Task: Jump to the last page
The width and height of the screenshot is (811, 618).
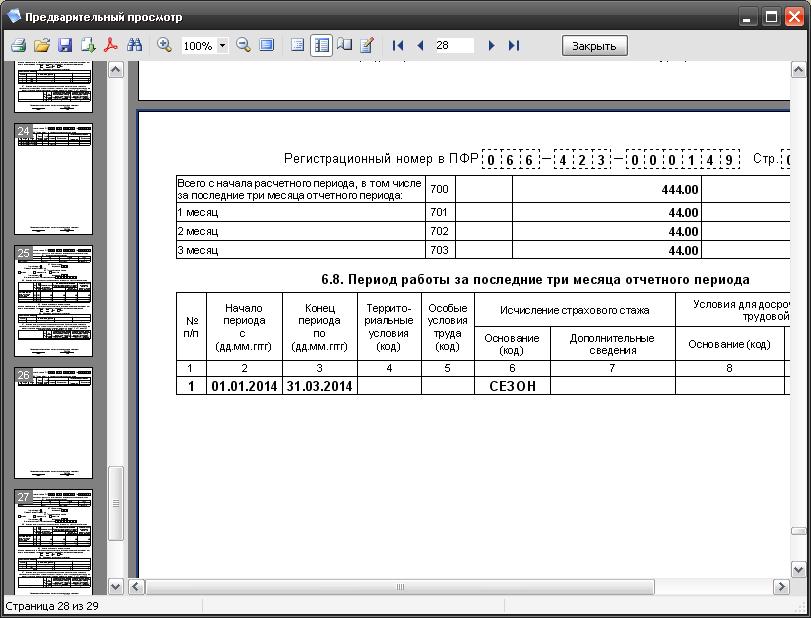Action: 514,46
